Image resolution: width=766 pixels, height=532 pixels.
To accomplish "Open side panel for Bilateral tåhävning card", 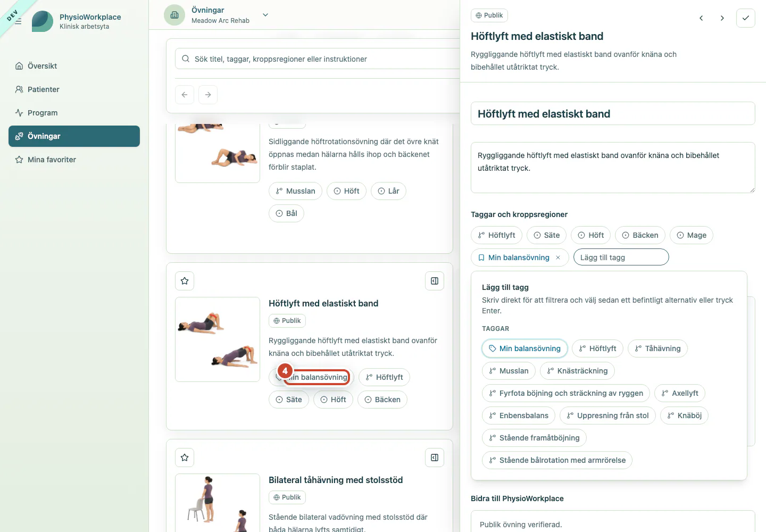I will [x=435, y=458].
